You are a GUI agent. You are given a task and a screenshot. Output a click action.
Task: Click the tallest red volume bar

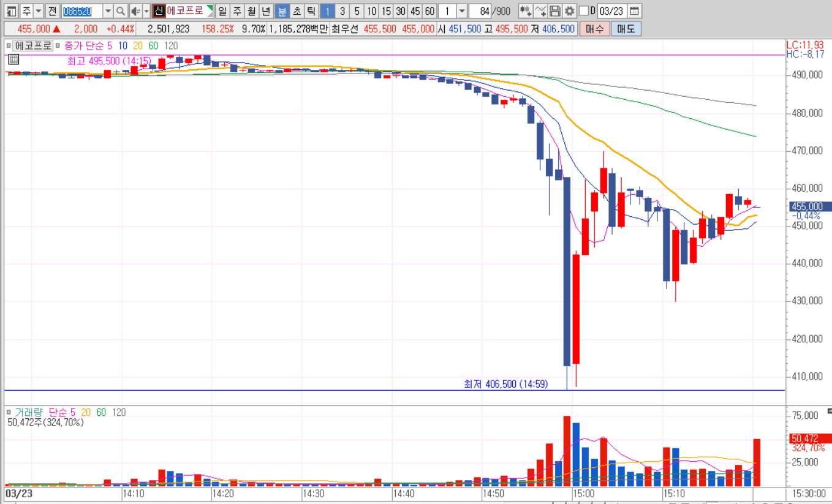567,451
